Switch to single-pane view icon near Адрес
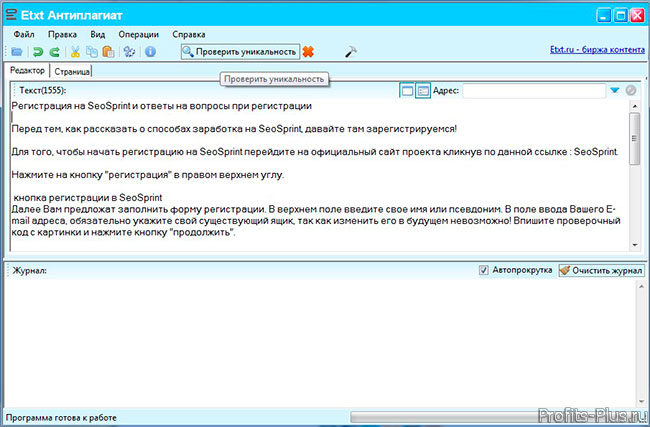 coord(407,90)
